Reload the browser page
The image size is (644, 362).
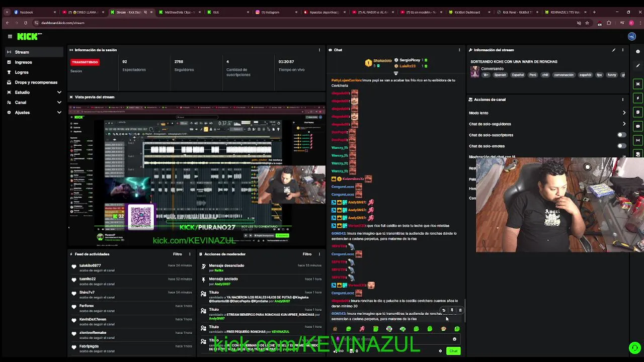coord(26,23)
